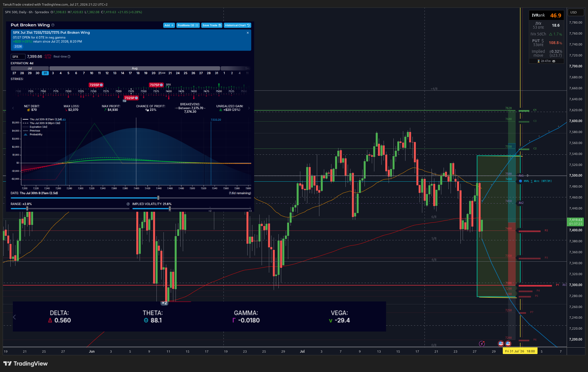Toggle the Probability legend entry
588x372 pixels.
pos(33,134)
